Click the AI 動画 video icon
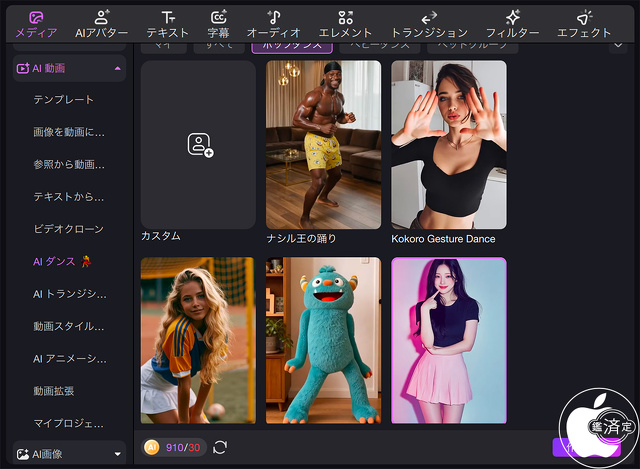The height and width of the screenshot is (469, 640). (x=22, y=68)
